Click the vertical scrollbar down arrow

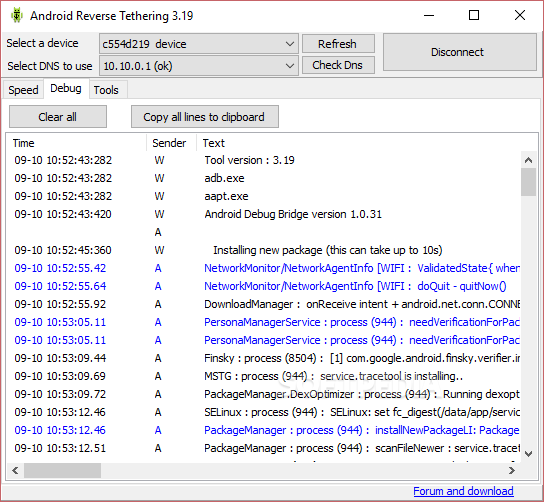(528, 453)
